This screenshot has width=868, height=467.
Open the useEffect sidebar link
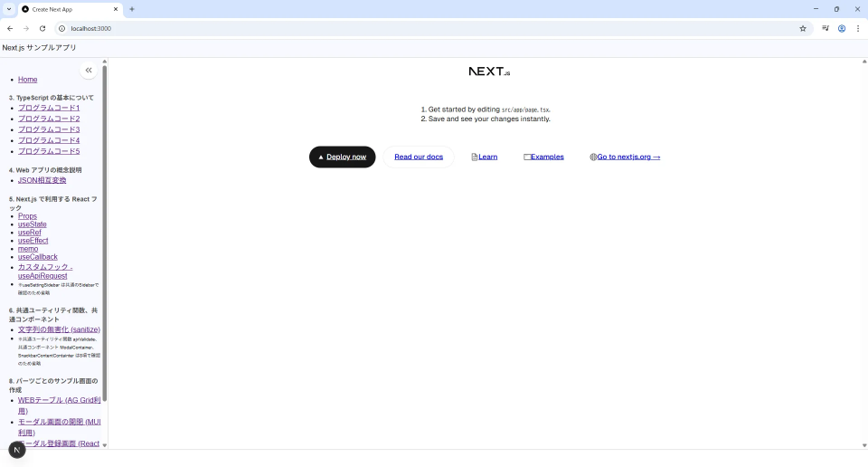33,241
